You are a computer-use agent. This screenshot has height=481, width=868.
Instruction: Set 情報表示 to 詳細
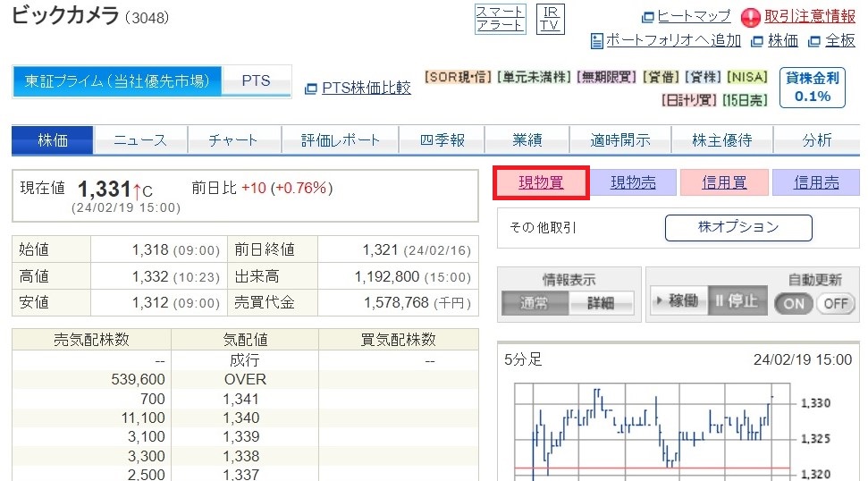(601, 303)
